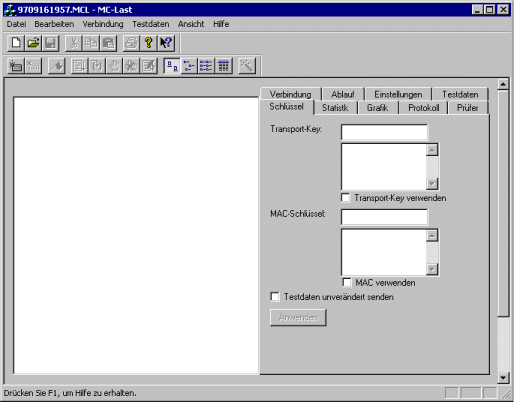This screenshot has width=514, height=402.
Task: Click MAC list scroll down arrow
Action: pyautogui.click(x=432, y=269)
